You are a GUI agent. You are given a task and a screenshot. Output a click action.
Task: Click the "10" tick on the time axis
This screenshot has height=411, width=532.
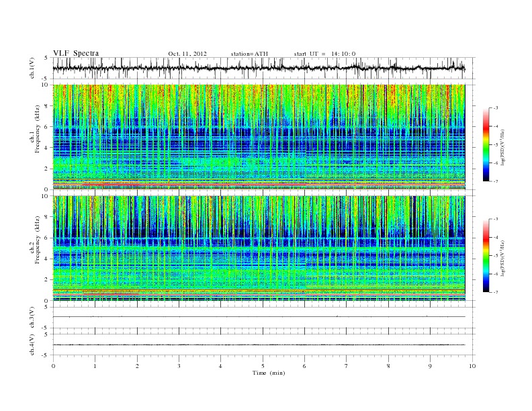[x=472, y=366]
